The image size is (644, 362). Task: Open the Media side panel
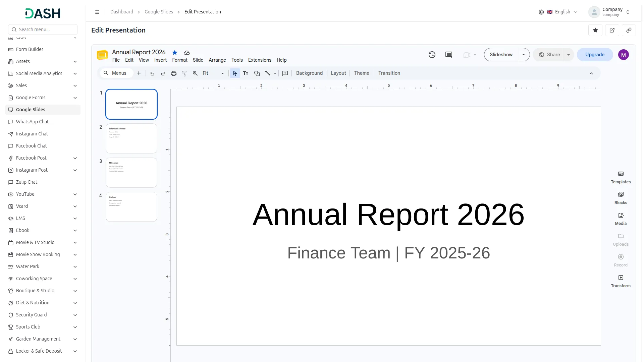(621, 219)
